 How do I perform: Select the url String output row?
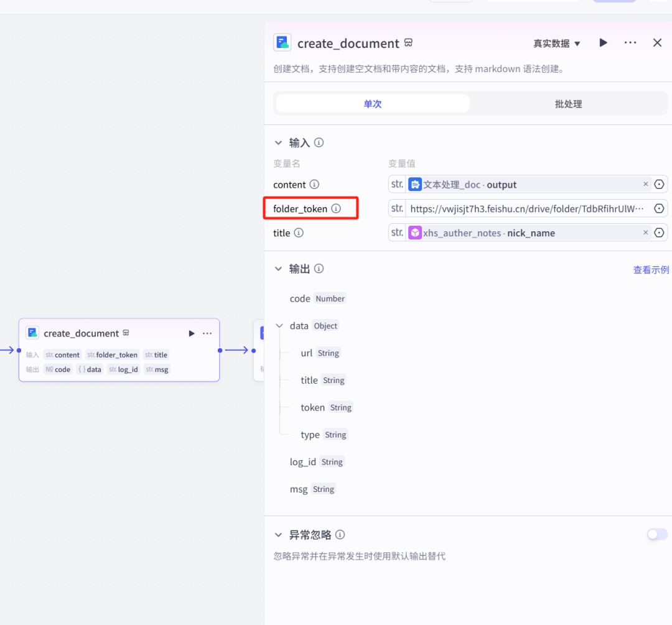click(320, 353)
